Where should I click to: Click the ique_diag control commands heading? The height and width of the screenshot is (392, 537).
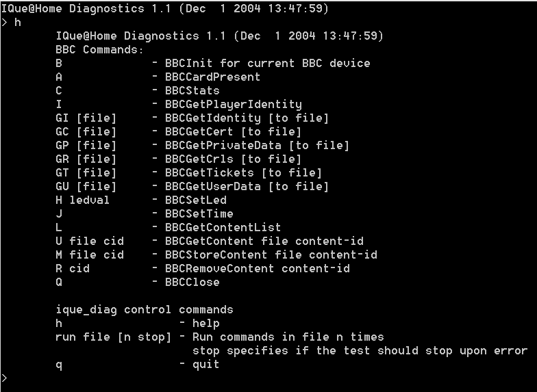point(144,310)
